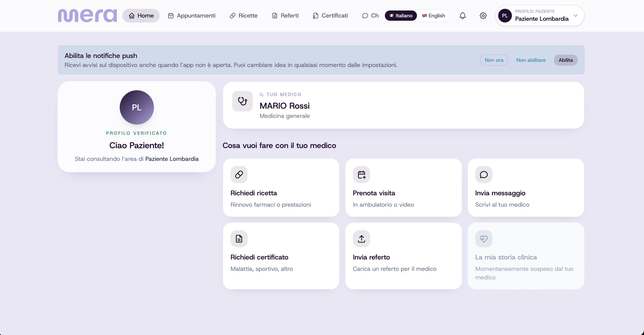
Task: Click the calendar-plus icon on Prenota visita
Action: coord(361,174)
